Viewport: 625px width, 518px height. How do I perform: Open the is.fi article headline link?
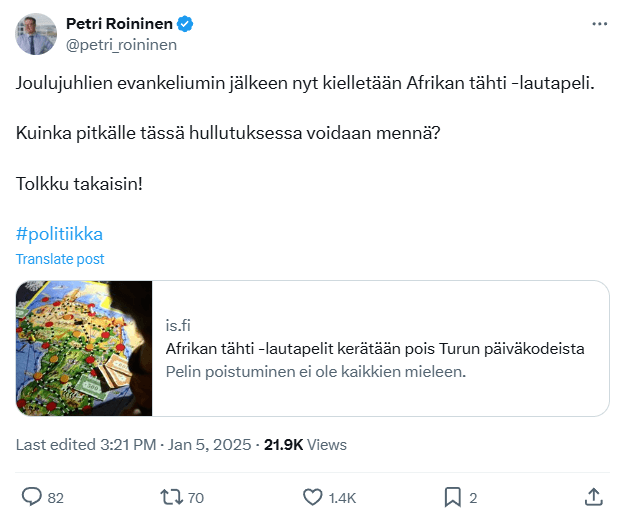click(x=375, y=349)
